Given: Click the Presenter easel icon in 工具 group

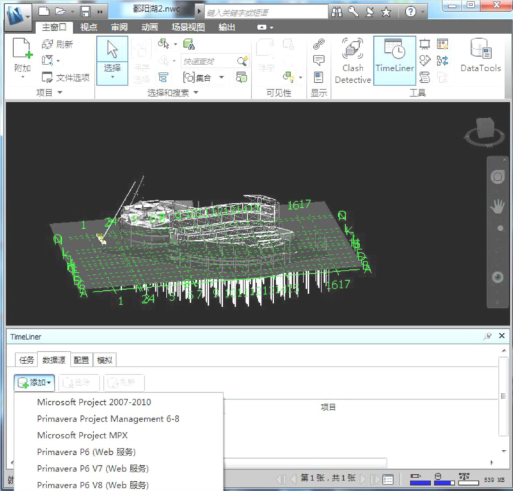Looking at the screenshot, I should (425, 44).
